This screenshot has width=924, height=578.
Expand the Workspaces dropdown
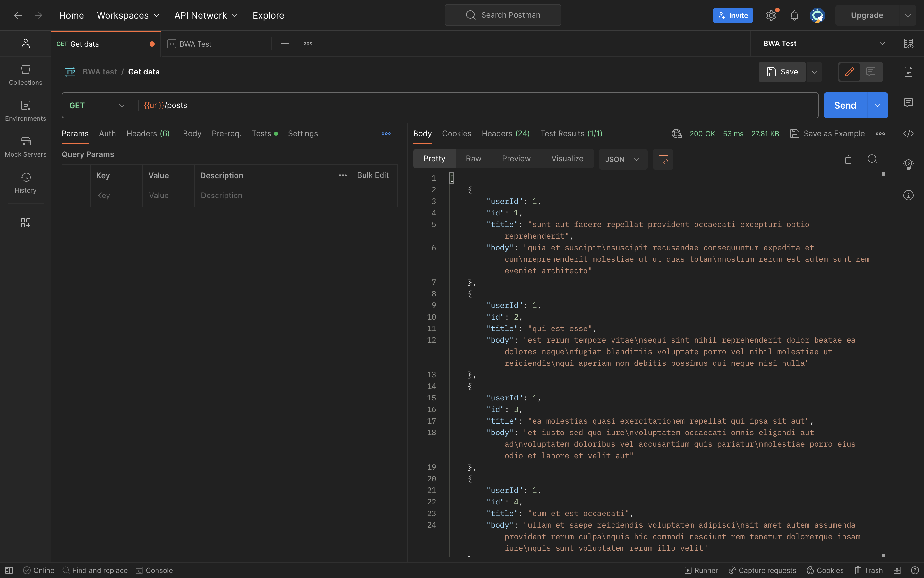pos(128,15)
